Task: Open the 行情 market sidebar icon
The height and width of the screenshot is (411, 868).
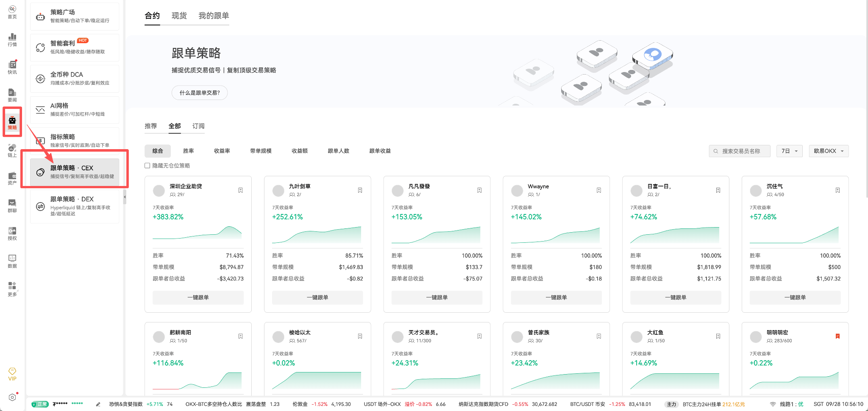Action: tap(12, 40)
